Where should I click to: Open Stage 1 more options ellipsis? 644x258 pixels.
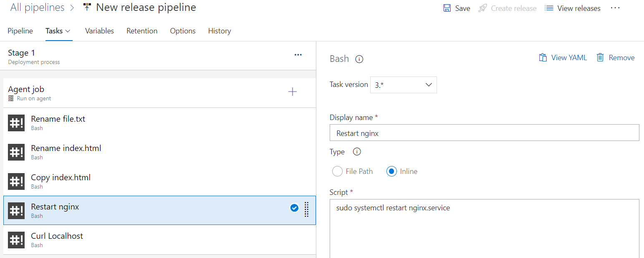(x=298, y=55)
